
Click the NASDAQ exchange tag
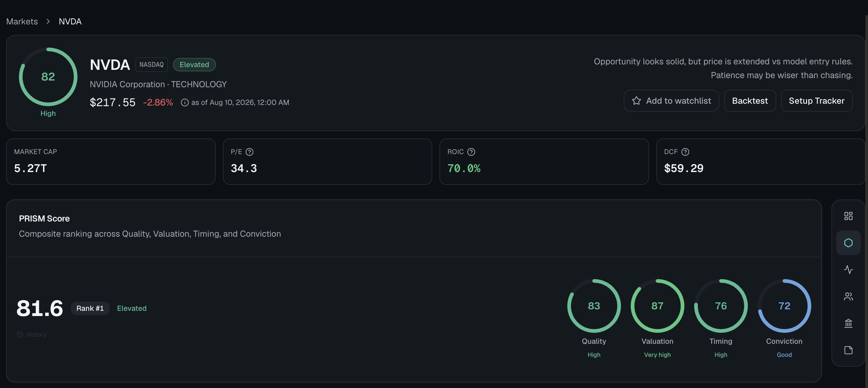(x=152, y=64)
